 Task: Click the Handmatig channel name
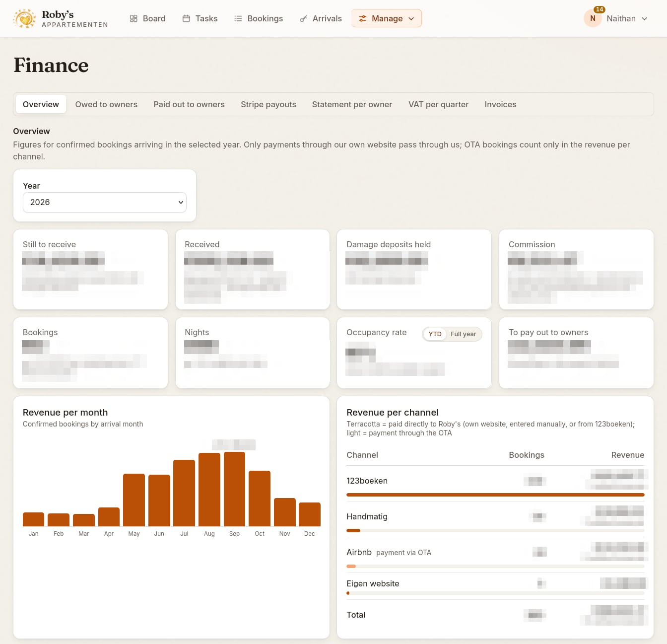point(367,516)
